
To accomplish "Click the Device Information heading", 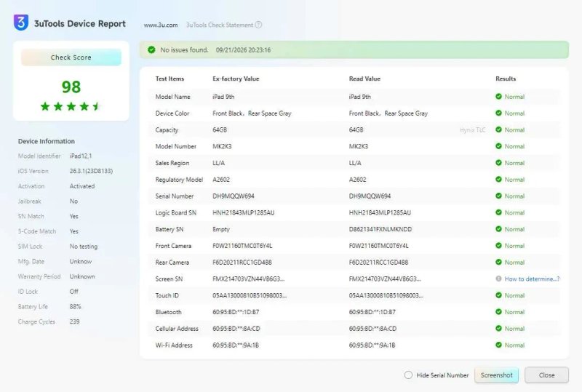I will tap(47, 141).
